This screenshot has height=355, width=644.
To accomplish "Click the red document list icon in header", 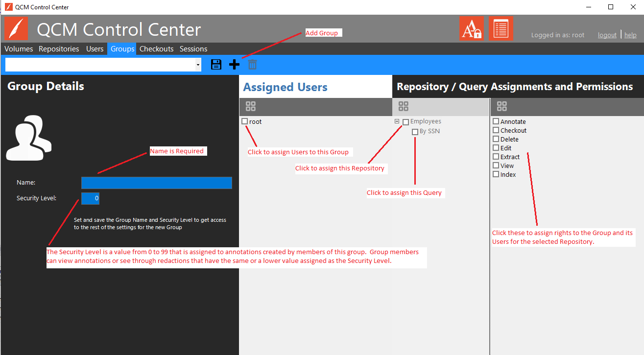I will click(x=501, y=28).
